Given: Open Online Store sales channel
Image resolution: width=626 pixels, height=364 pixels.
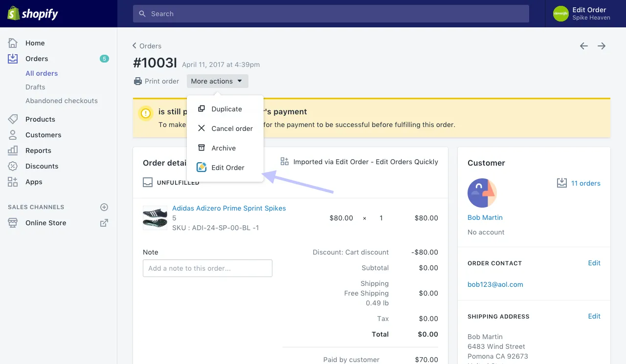Looking at the screenshot, I should [x=46, y=223].
